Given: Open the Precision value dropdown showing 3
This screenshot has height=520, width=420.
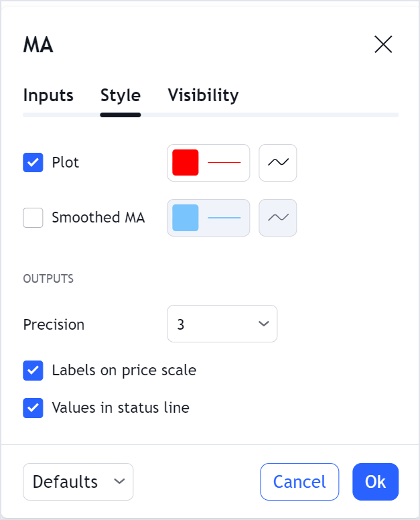Looking at the screenshot, I should point(222,324).
